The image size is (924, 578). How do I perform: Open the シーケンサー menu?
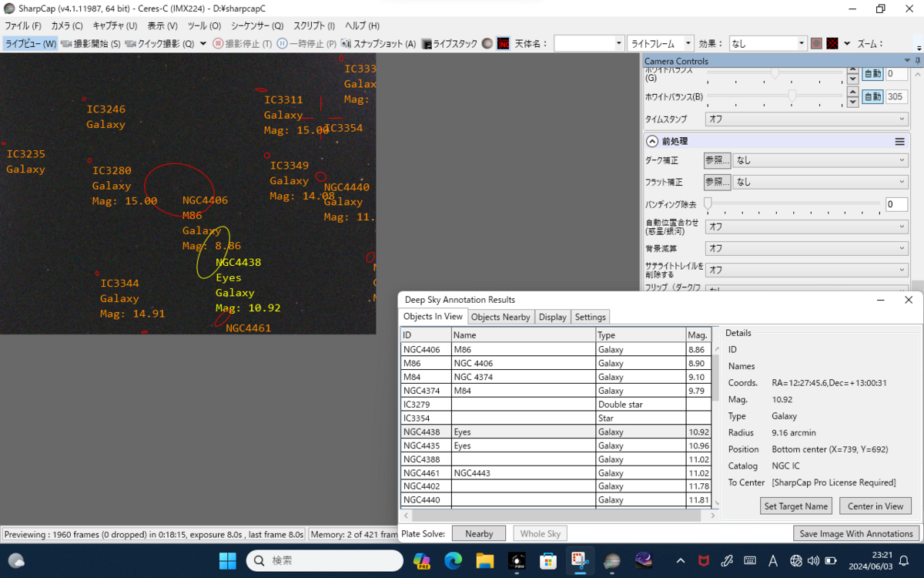[257, 25]
